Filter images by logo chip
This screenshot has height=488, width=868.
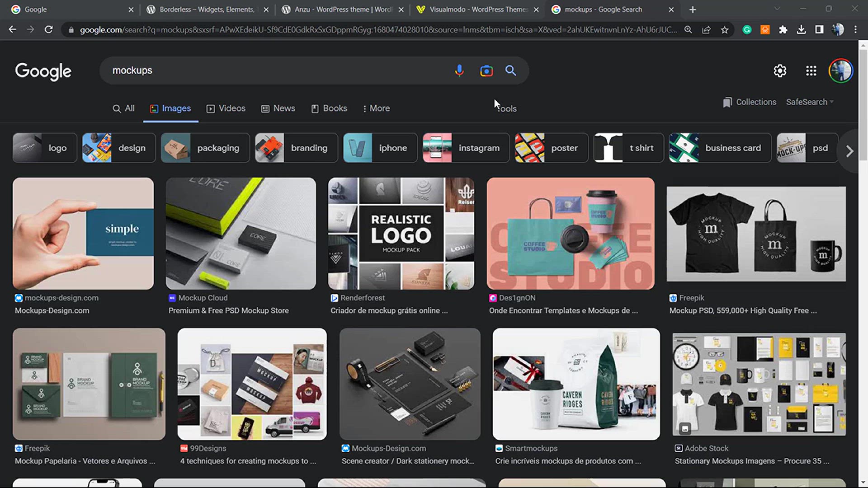(x=45, y=148)
